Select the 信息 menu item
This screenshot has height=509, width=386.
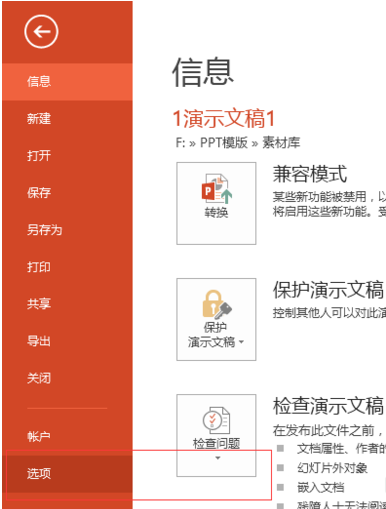point(67,82)
